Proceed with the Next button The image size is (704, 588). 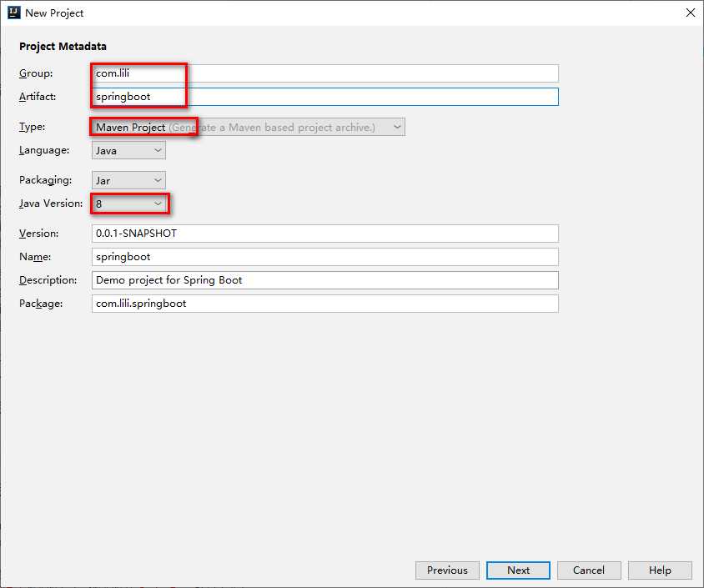click(x=518, y=570)
